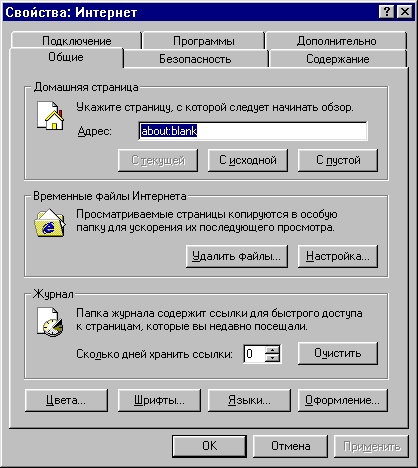Open the Программы tab

click(x=204, y=40)
